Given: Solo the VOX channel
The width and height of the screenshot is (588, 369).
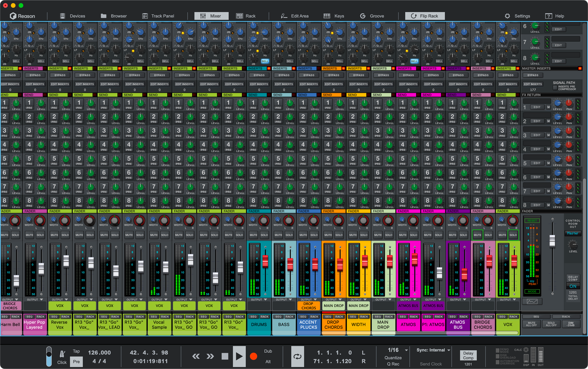Looking at the screenshot, I should (513, 235).
